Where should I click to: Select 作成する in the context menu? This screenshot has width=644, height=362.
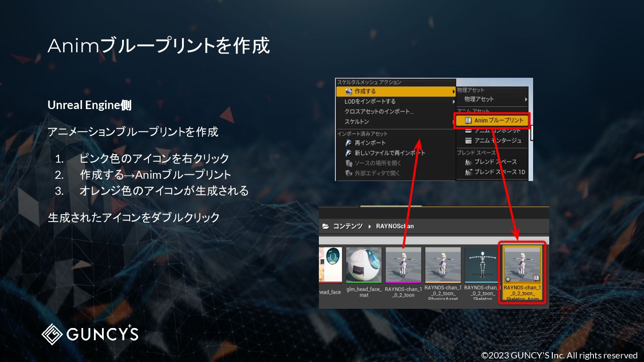[395, 92]
